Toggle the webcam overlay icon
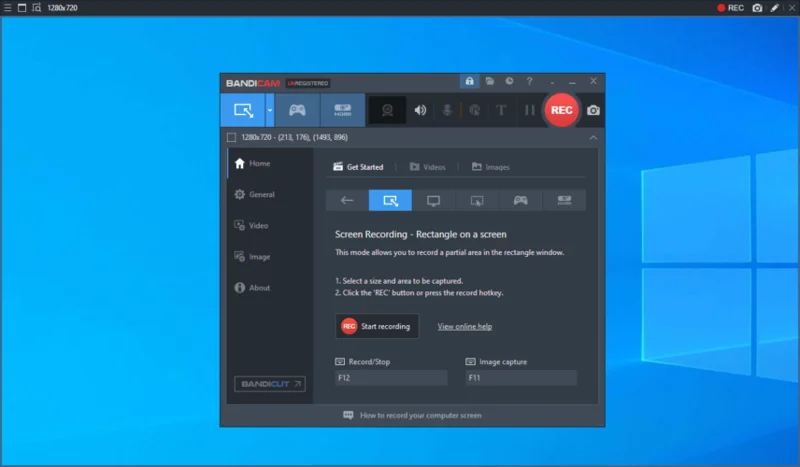800x467 pixels. coord(387,110)
